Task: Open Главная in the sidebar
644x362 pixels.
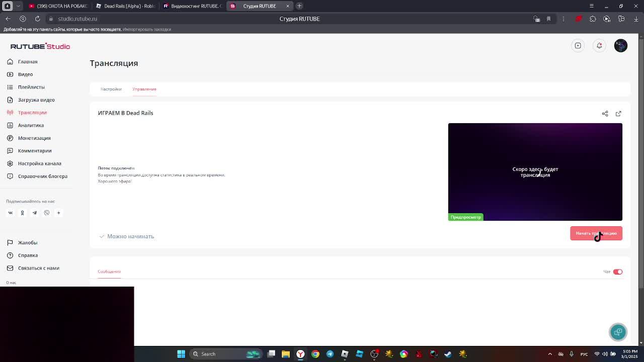Action: [23, 61]
